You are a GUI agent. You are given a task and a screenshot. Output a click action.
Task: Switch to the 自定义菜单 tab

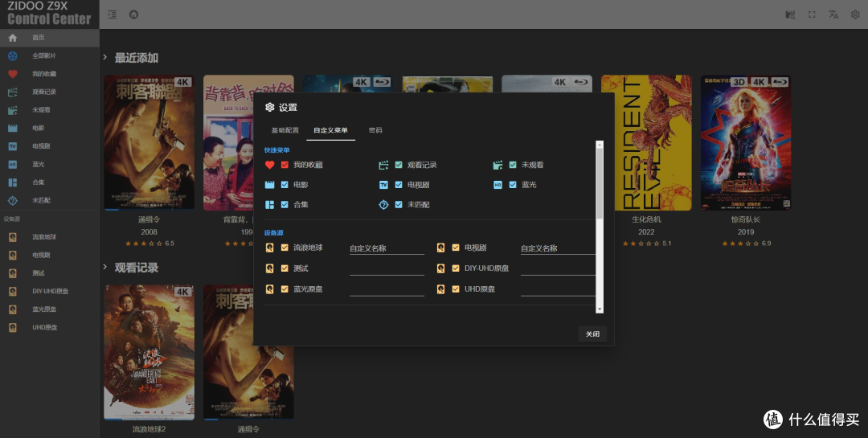[x=330, y=130]
